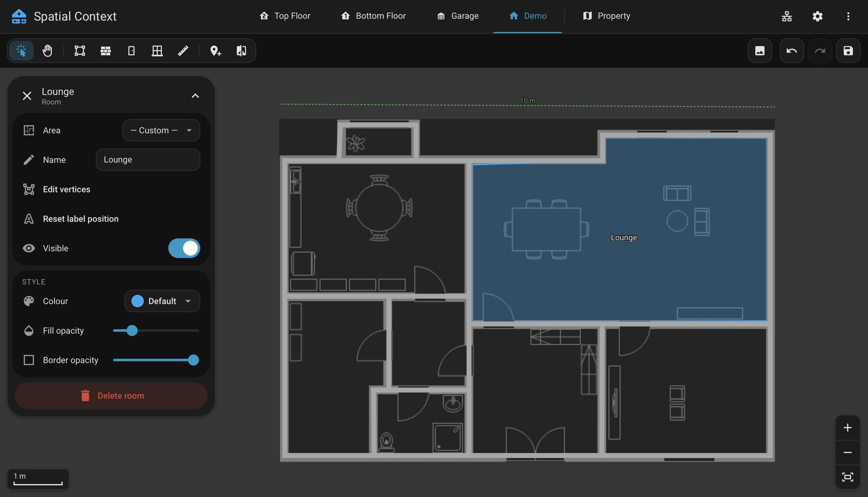Open the Area Custom dropdown
This screenshot has width=868, height=497.
click(x=161, y=130)
